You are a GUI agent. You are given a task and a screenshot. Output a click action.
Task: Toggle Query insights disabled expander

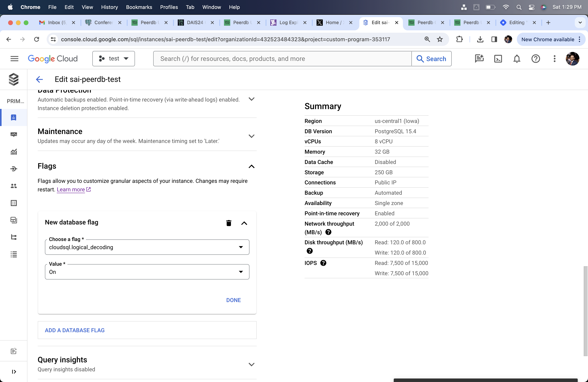(x=252, y=364)
